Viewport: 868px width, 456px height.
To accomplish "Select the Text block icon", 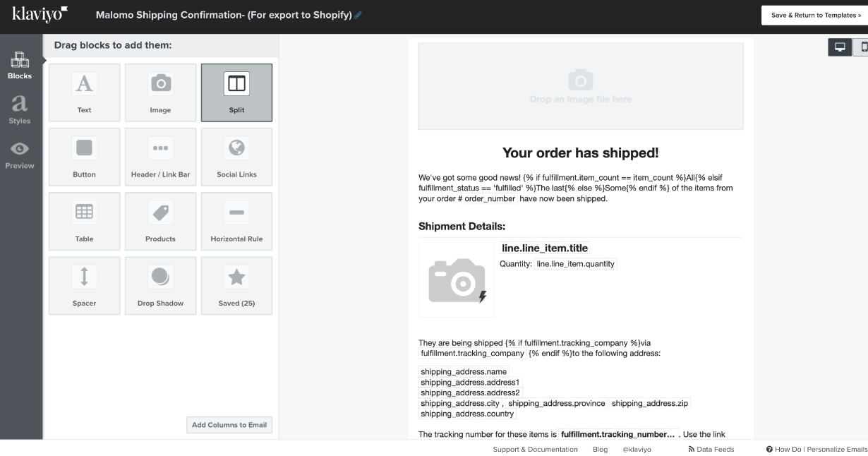I will [84, 85].
